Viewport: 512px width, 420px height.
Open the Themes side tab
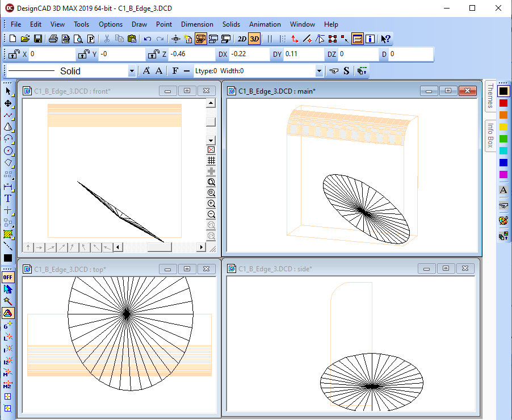click(490, 95)
